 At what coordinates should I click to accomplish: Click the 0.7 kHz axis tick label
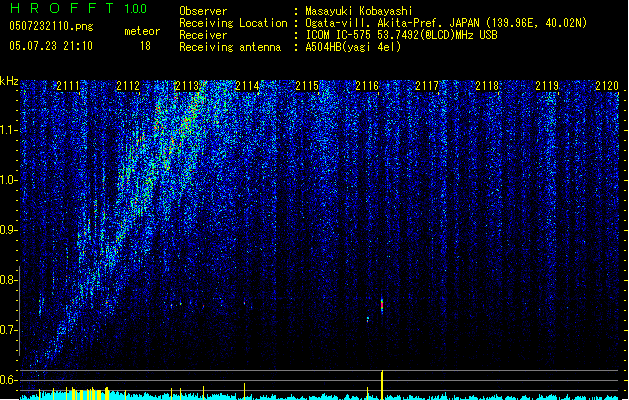click(x=8, y=330)
